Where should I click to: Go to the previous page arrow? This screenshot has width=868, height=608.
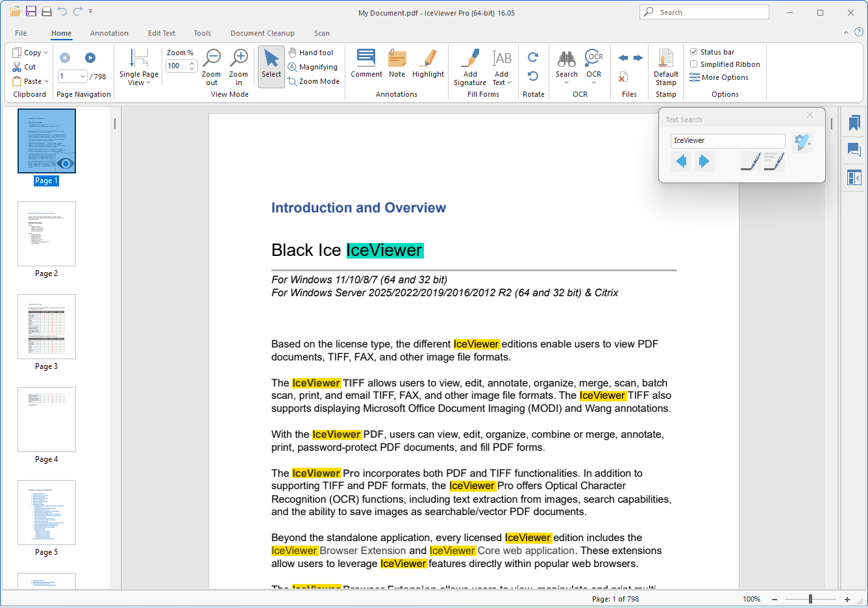coord(65,58)
